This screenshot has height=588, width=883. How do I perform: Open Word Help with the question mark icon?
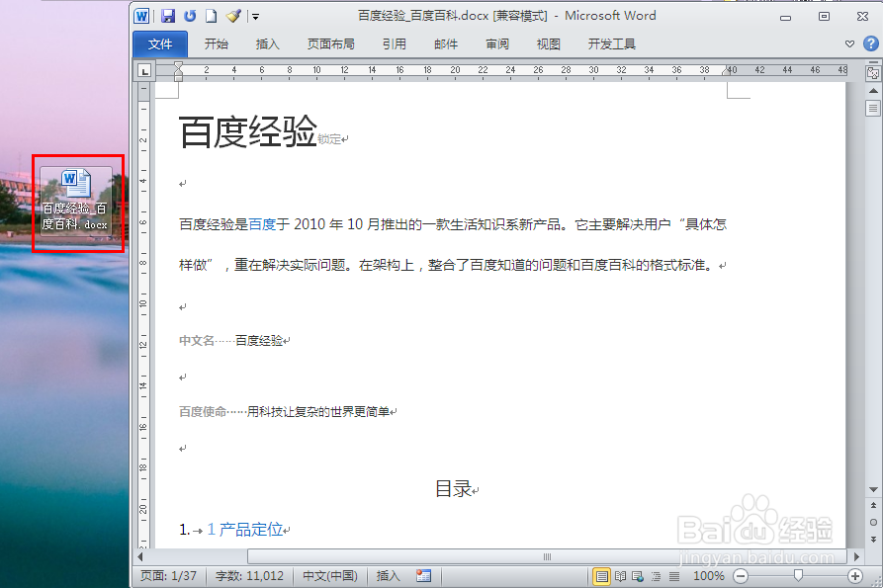tap(870, 43)
